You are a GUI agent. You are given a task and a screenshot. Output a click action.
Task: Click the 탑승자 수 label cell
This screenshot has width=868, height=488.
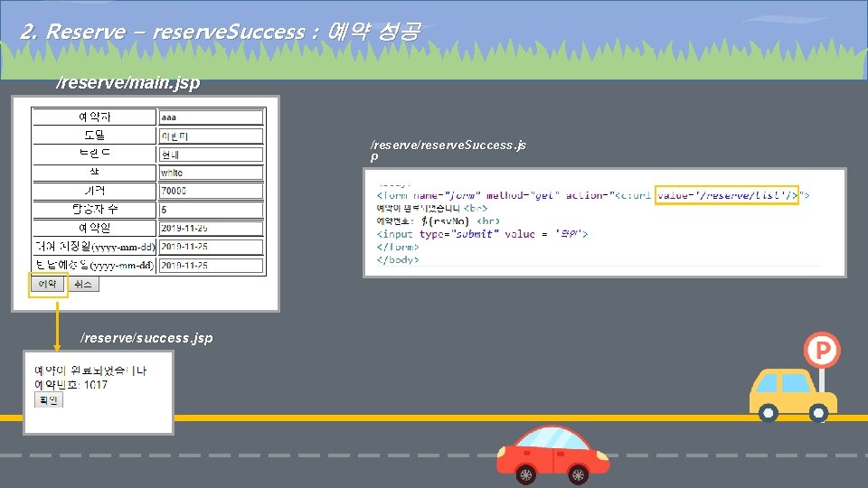point(95,209)
